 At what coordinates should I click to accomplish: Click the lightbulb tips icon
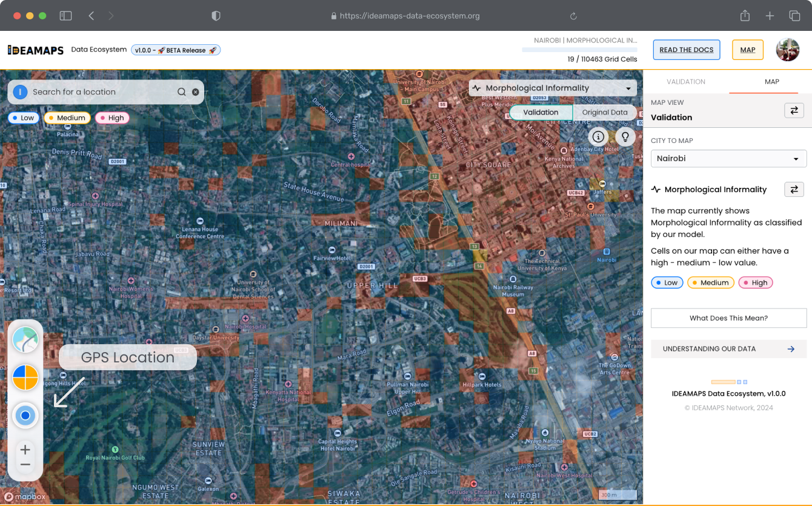625,136
